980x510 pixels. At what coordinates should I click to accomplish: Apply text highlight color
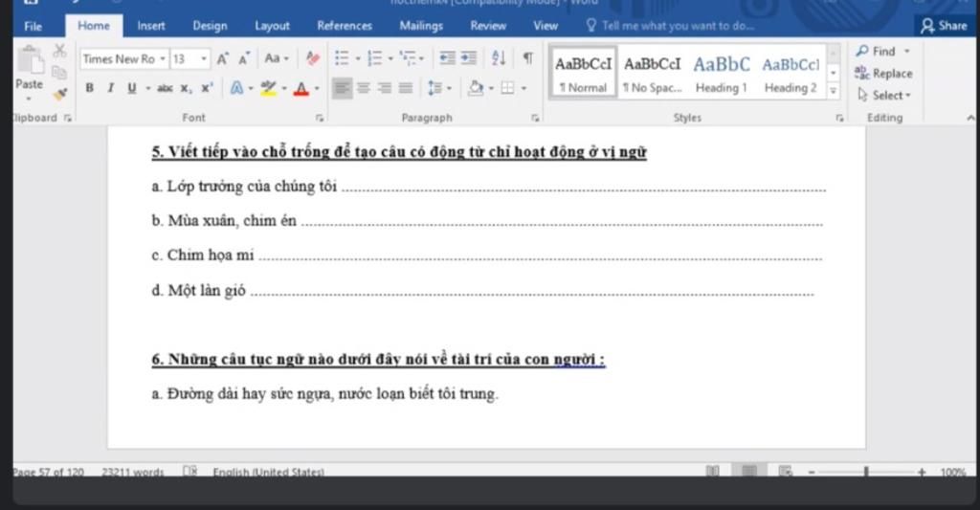268,88
